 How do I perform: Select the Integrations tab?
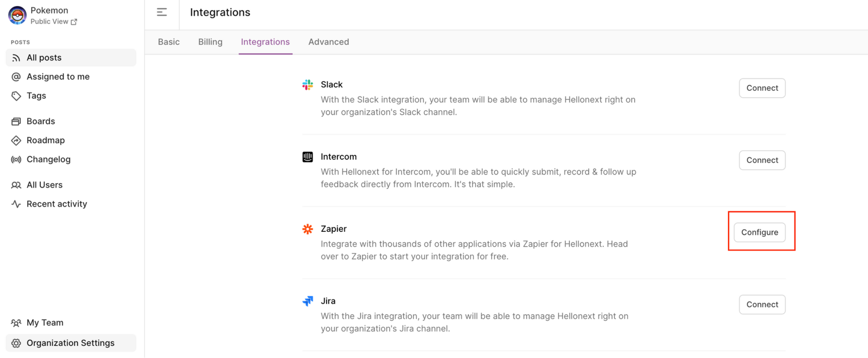265,42
